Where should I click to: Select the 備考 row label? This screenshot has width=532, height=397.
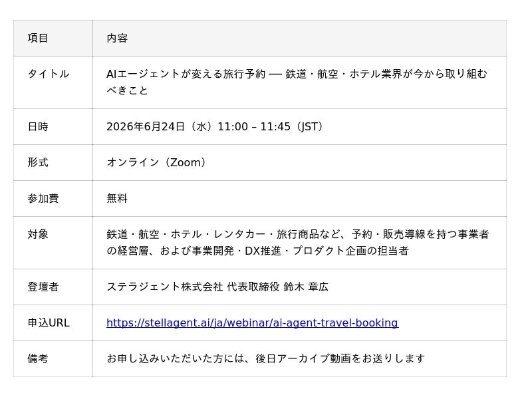38,358
